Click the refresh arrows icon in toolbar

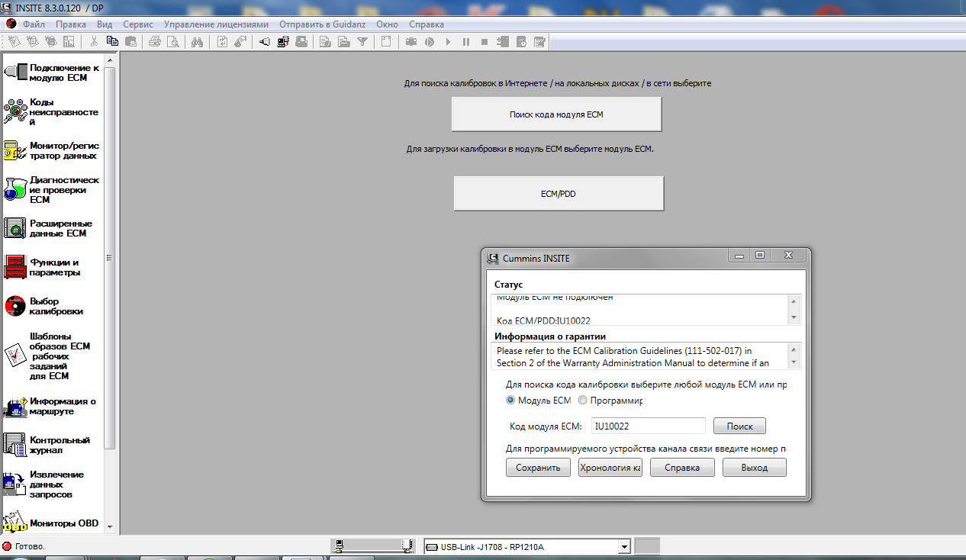click(222, 42)
